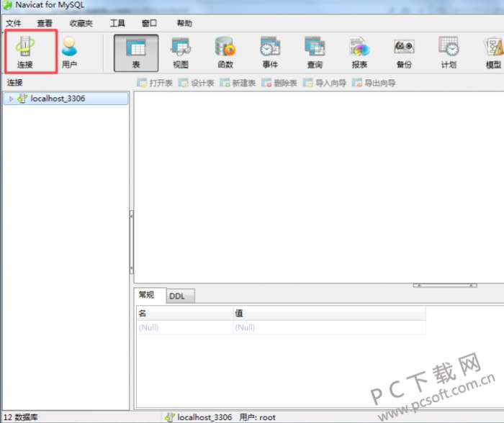
Task: Click the (Null) cell under 名
Action: coord(185,327)
